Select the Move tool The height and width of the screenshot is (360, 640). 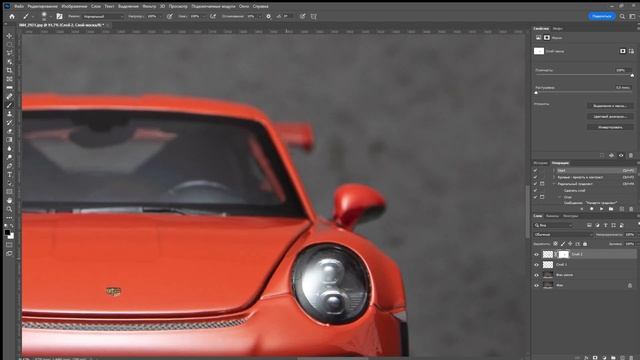pyautogui.click(x=9, y=36)
